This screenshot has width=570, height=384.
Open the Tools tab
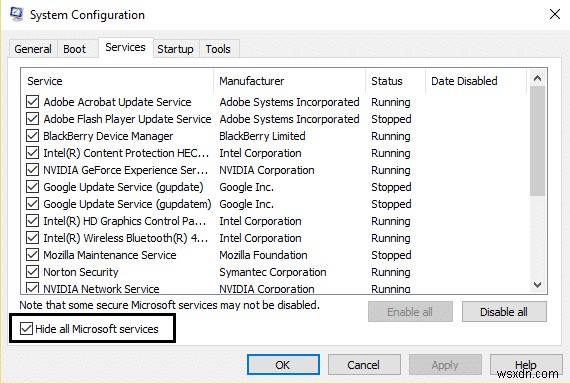point(218,49)
